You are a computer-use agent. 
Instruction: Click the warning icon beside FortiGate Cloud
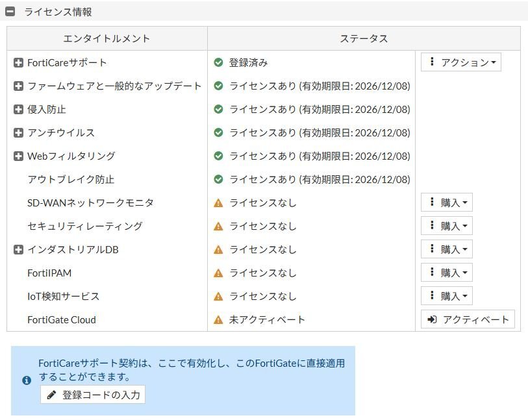point(218,319)
